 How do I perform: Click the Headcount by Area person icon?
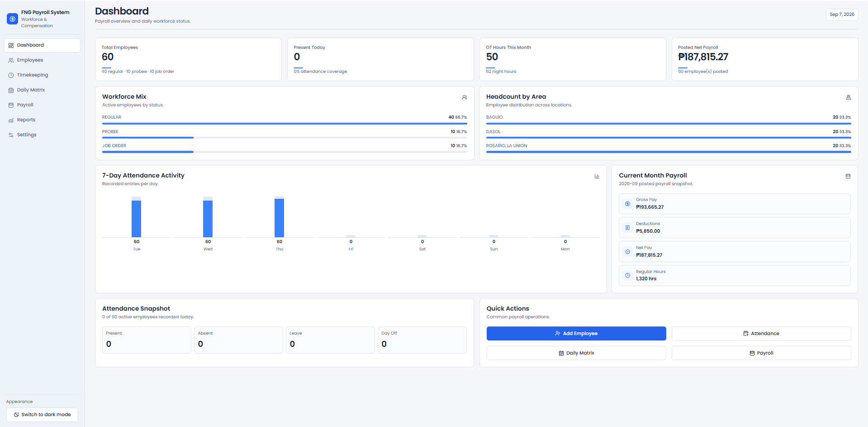click(848, 97)
